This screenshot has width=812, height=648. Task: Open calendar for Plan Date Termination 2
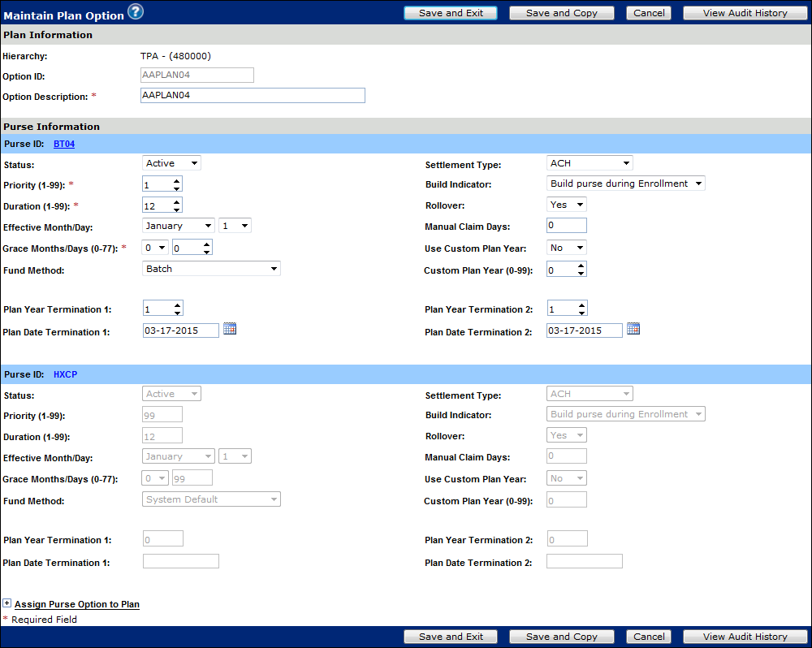(633, 329)
